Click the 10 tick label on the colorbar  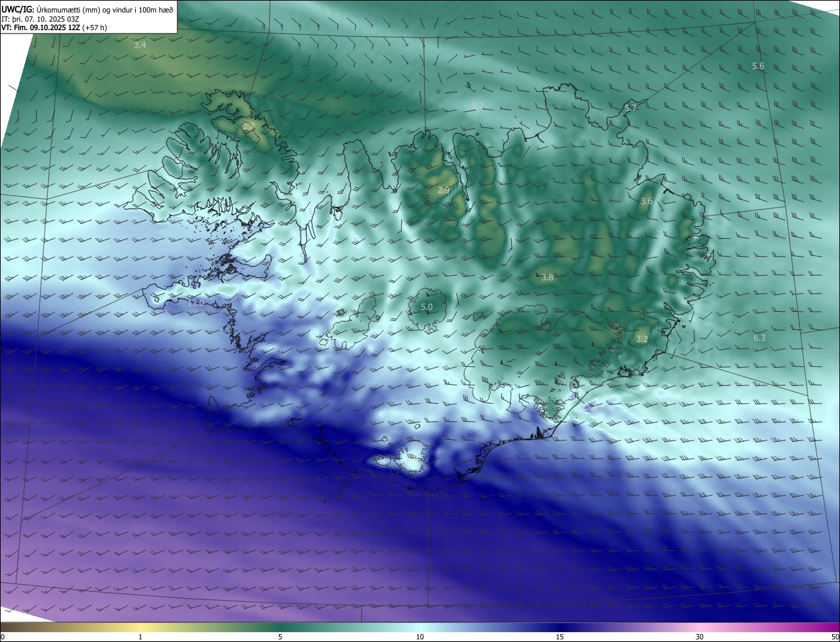pos(420,637)
